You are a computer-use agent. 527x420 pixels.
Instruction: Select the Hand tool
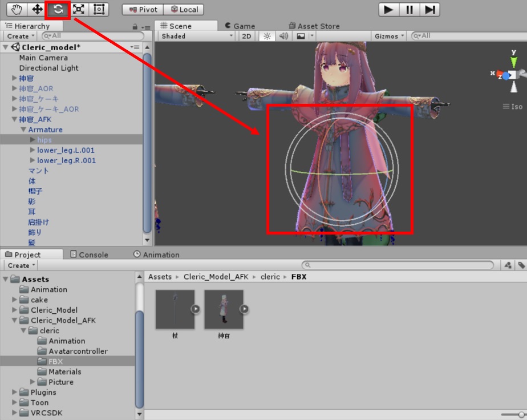click(x=17, y=9)
